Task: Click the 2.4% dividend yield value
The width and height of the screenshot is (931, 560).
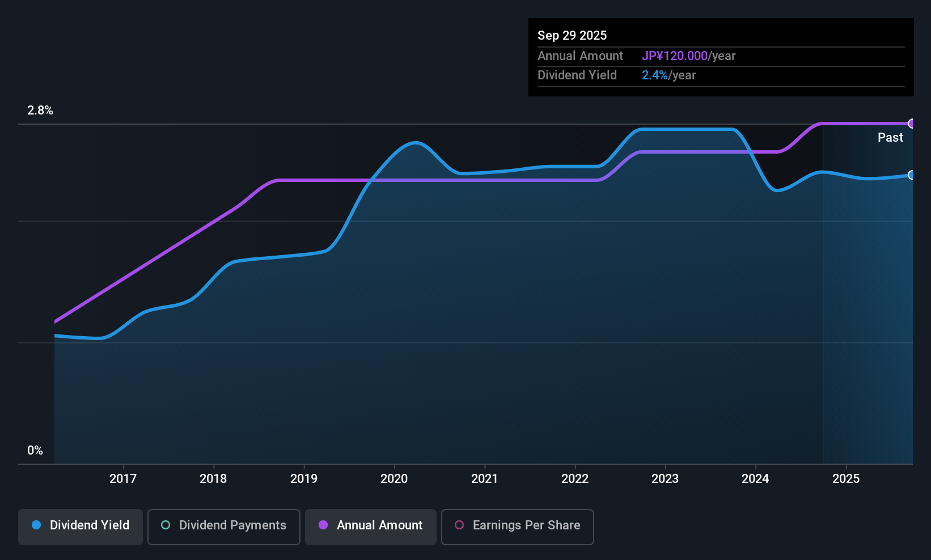Action: coord(655,75)
